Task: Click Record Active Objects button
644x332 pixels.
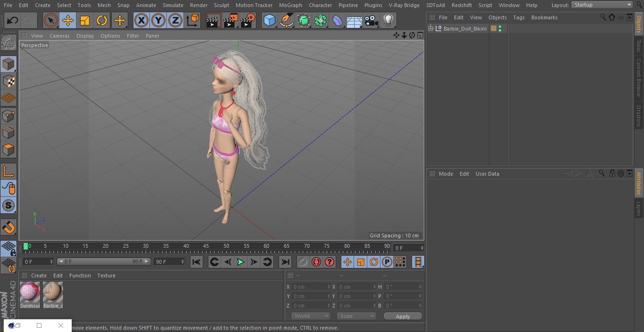Action: click(303, 262)
